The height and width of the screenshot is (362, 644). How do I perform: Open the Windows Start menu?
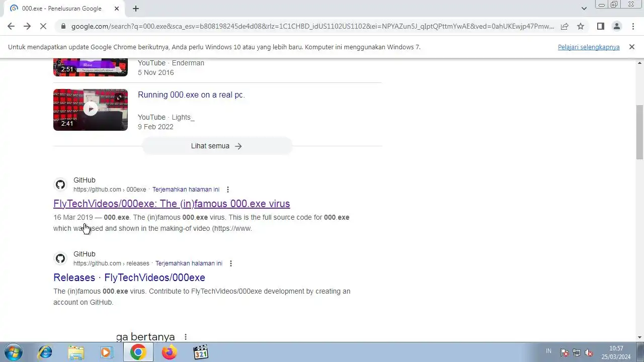tap(13, 352)
